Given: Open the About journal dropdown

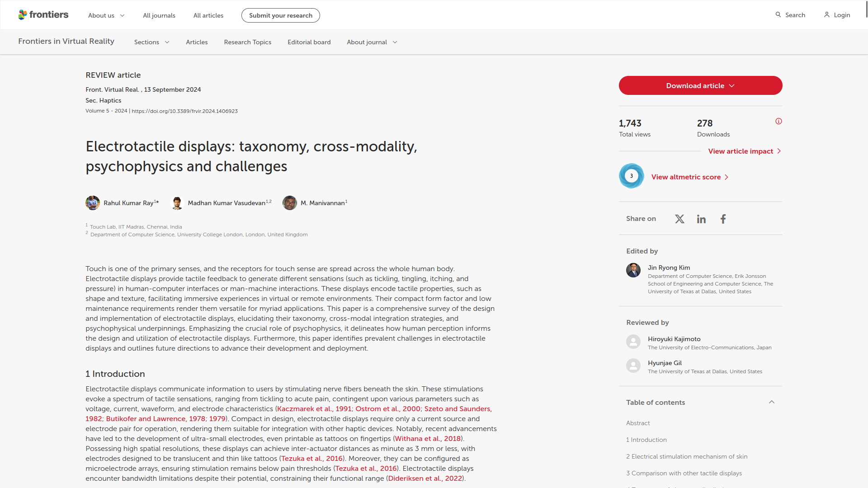Looking at the screenshot, I should (372, 42).
